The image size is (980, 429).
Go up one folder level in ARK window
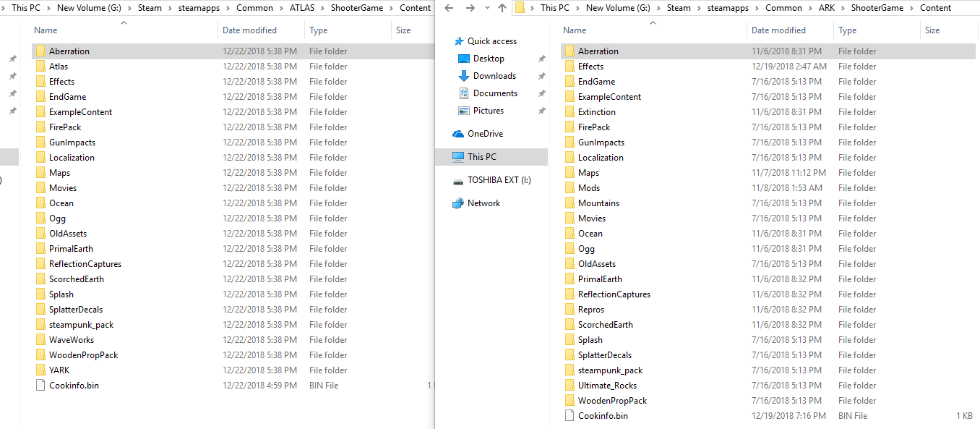(502, 8)
